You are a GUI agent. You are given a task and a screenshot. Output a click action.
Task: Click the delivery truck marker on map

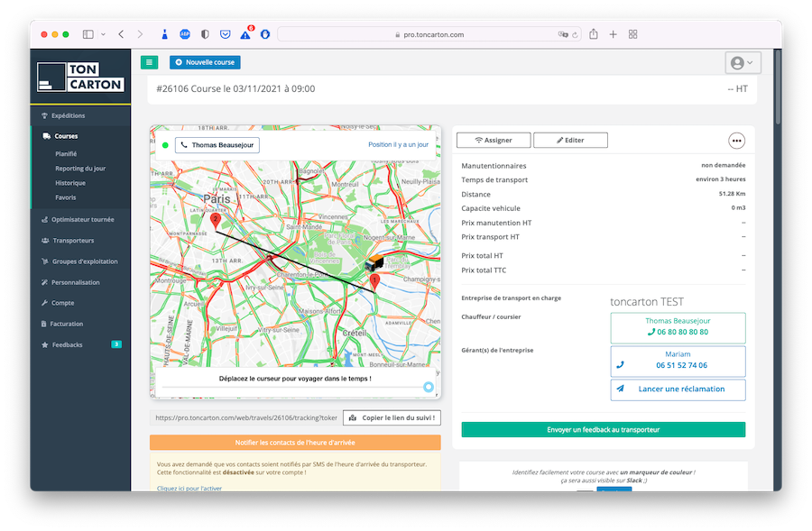pos(374,262)
